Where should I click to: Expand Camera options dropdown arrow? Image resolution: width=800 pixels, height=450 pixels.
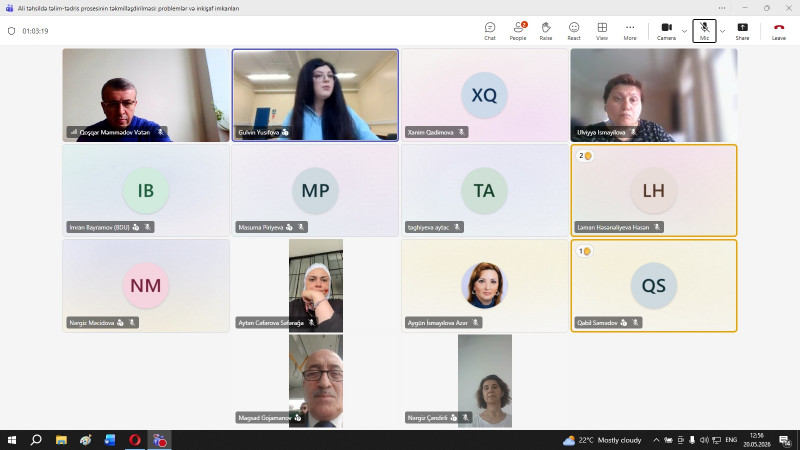684,31
